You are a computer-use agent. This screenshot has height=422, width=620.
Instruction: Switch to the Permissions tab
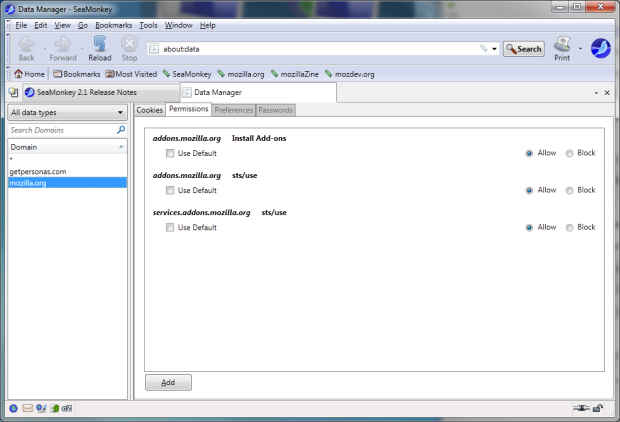click(189, 109)
